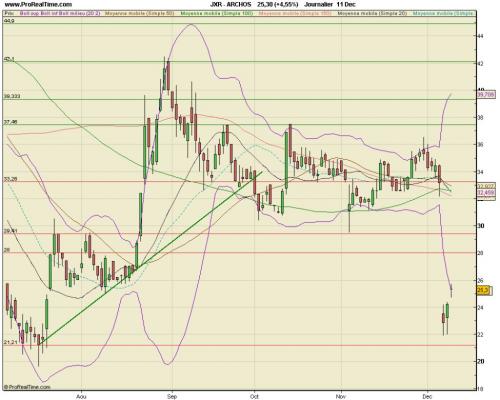Click the Moyenne mobile (Simple 150) legend
Image resolution: width=500 pixels, height=400 pixels.
pos(295,14)
